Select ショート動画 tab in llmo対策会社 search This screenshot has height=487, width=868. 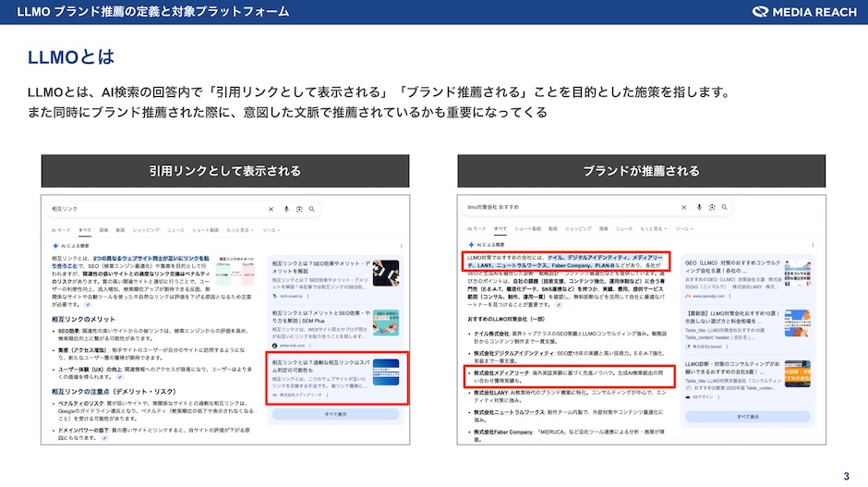tap(527, 229)
